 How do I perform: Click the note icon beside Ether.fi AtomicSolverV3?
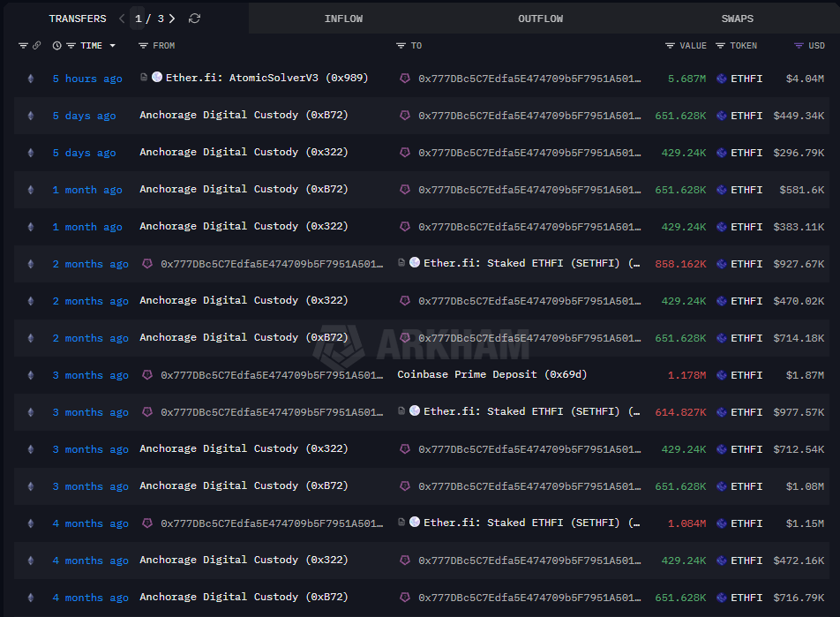click(144, 78)
